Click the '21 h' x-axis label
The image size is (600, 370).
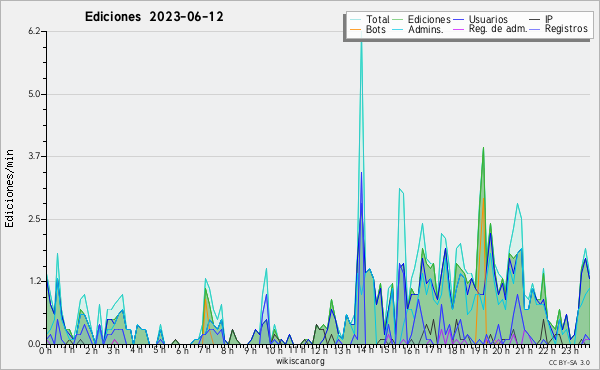pyautogui.click(x=524, y=350)
